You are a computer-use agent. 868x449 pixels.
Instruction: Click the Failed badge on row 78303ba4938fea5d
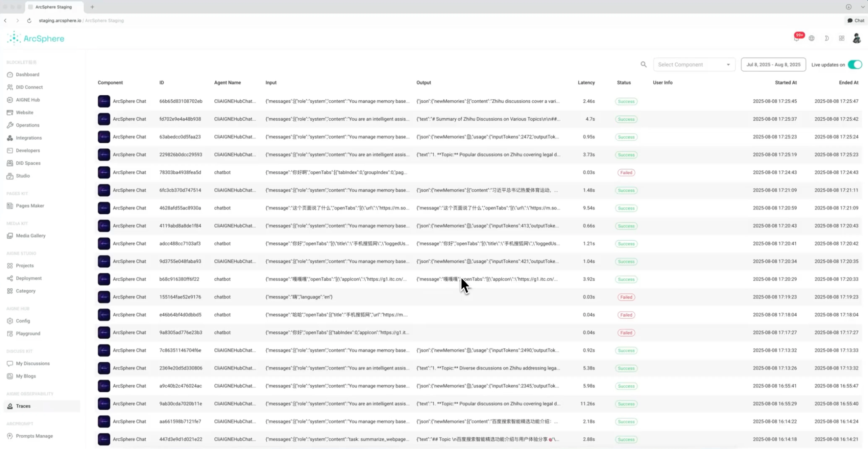626,173
